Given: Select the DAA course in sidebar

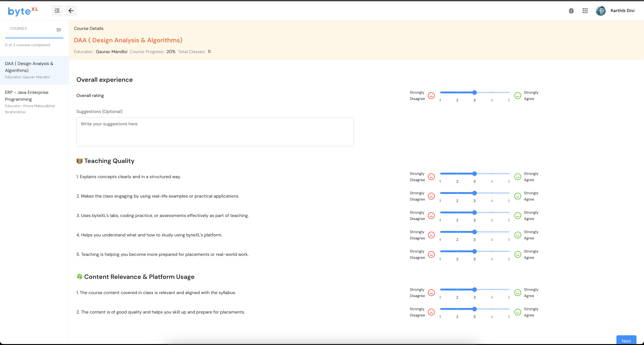Looking at the screenshot, I should pyautogui.click(x=34, y=70).
